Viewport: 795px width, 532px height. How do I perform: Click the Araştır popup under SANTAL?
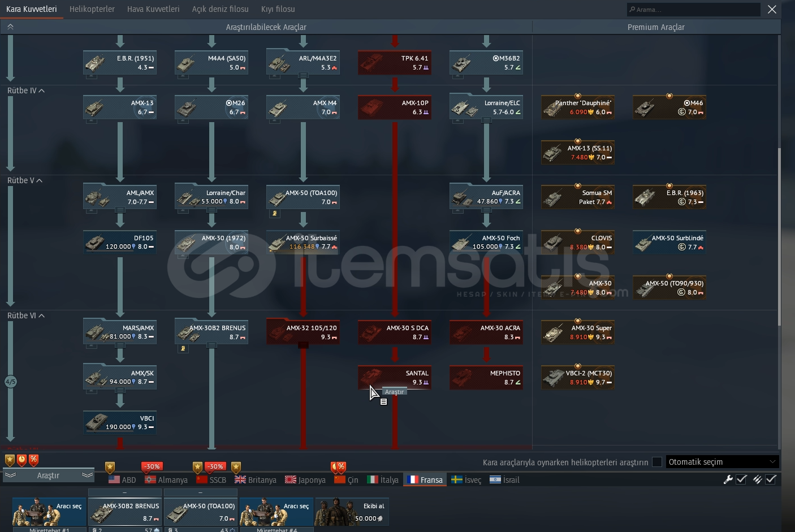(394, 392)
